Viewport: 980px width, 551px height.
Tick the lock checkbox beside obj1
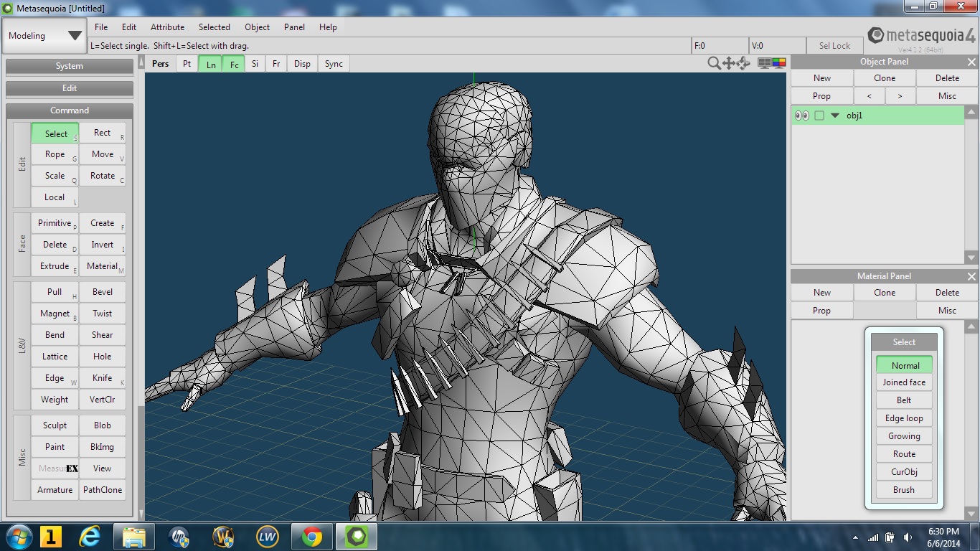point(819,116)
